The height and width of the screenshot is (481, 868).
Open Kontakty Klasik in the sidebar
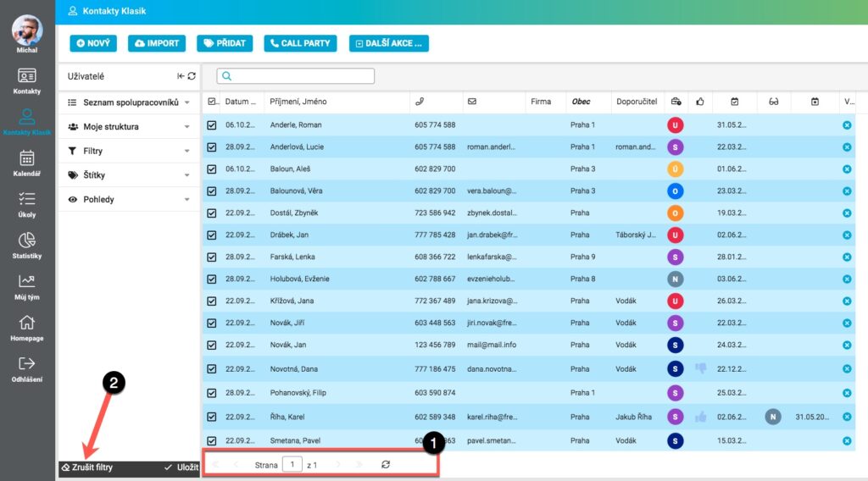26,122
